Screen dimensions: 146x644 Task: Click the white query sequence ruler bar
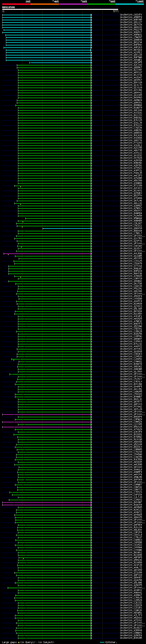60,9
